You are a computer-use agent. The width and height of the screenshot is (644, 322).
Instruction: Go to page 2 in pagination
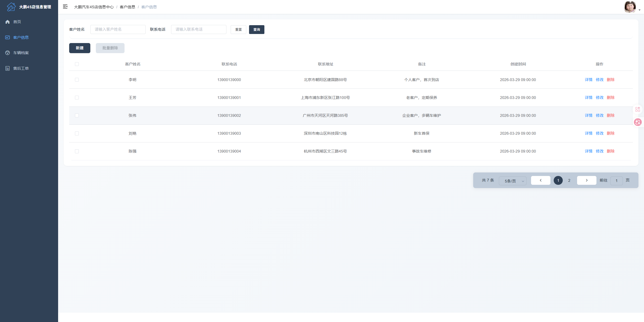(x=569, y=181)
